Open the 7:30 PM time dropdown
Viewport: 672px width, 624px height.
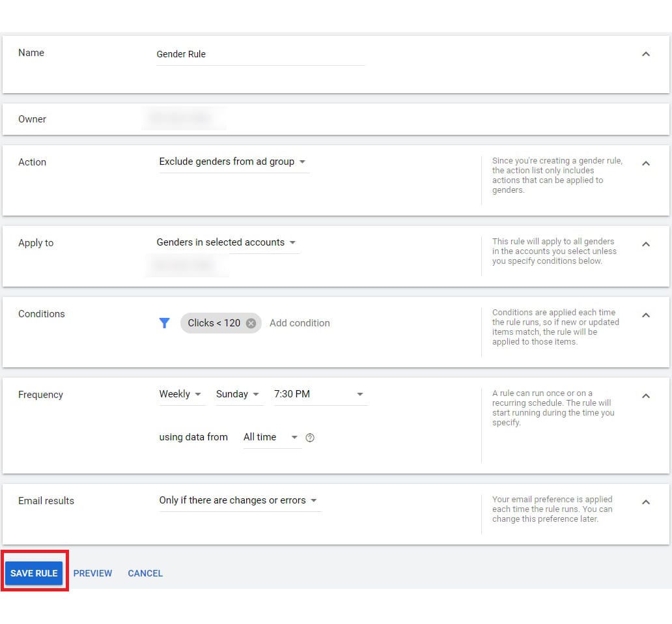coord(319,394)
